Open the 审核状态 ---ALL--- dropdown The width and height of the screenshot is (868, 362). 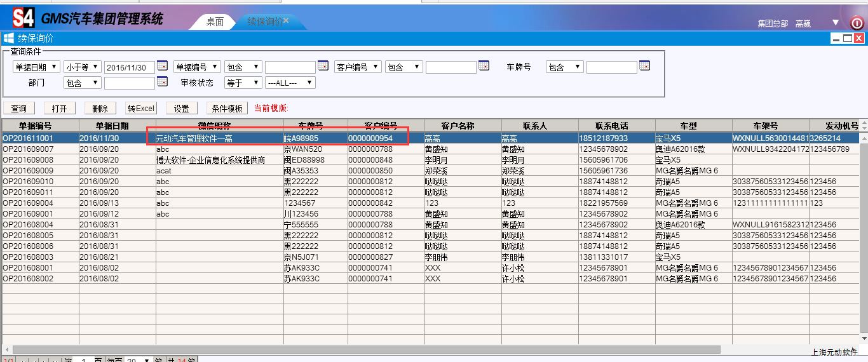pos(290,83)
